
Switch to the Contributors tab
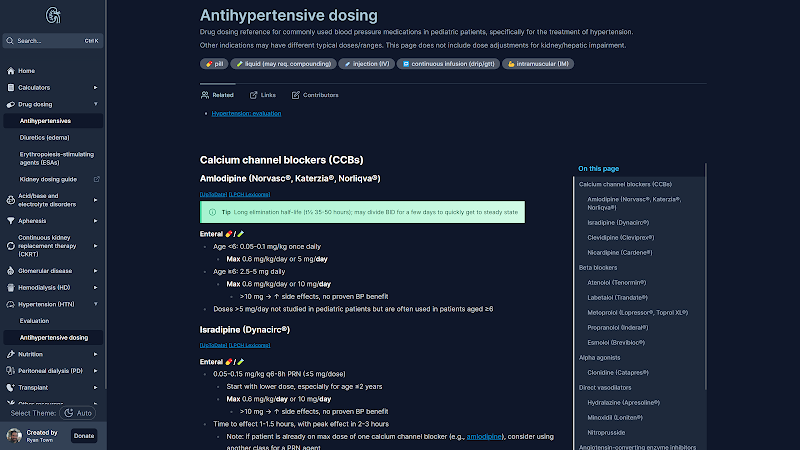[315, 95]
